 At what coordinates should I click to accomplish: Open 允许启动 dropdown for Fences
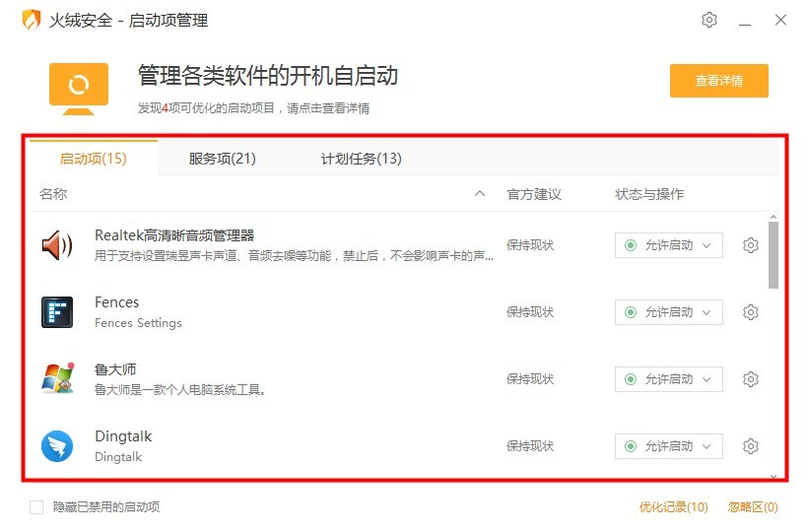click(668, 312)
